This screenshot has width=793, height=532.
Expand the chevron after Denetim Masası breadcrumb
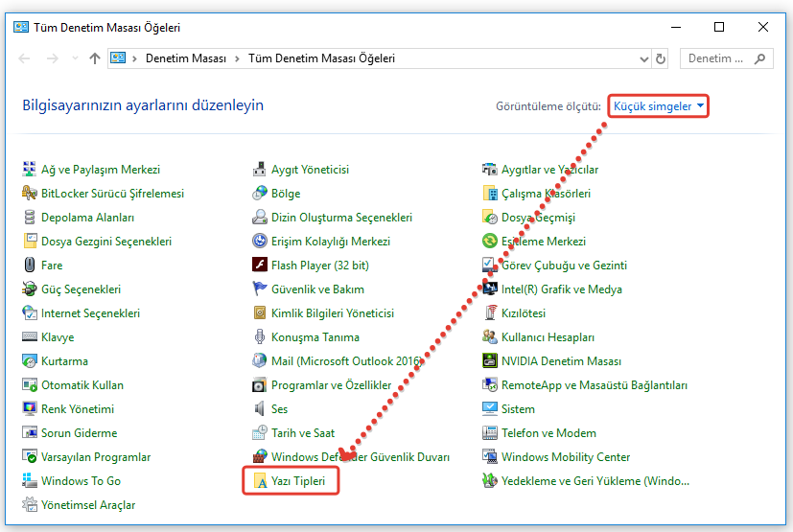tap(237, 59)
